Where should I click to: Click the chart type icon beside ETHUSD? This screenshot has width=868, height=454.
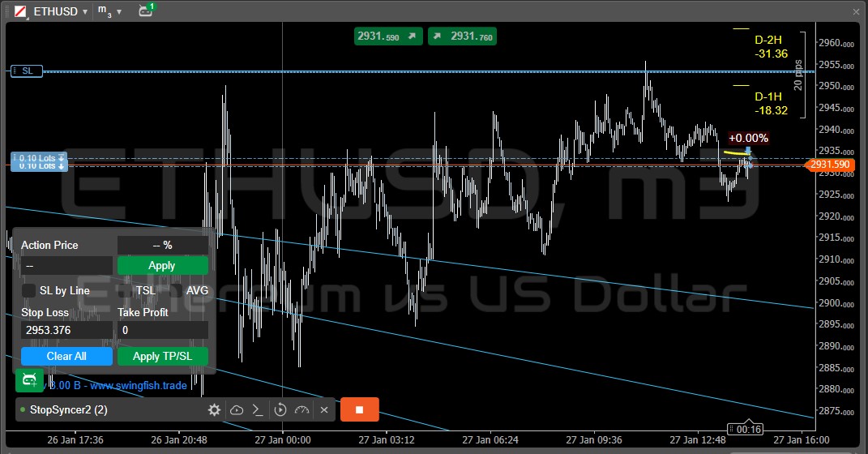tap(21, 11)
